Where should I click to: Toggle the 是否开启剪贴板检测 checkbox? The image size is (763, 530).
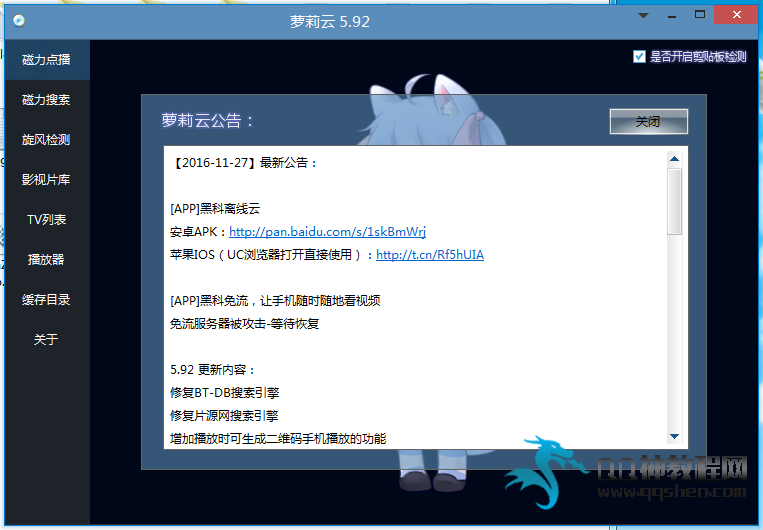(x=639, y=57)
